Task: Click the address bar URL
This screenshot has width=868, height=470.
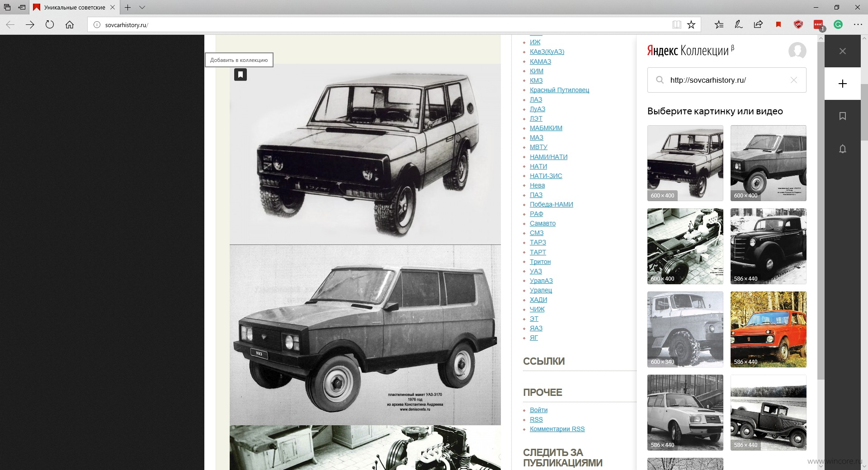Action: (127, 25)
